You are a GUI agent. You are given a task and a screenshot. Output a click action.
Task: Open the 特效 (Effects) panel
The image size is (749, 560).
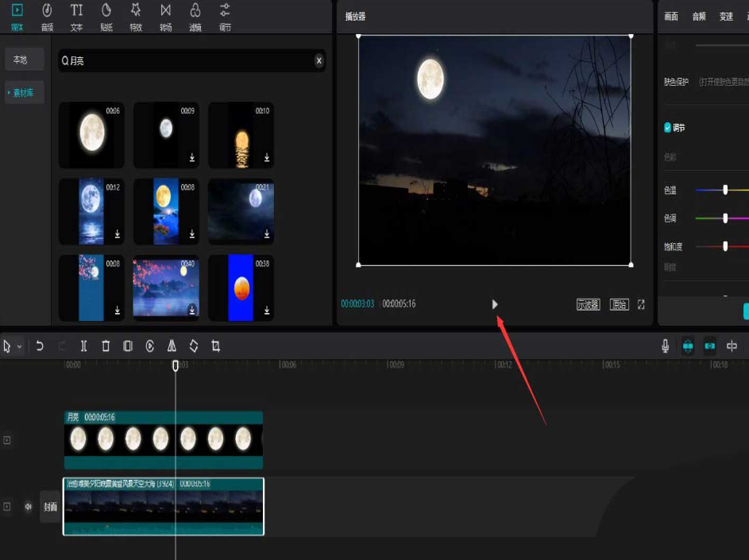click(x=136, y=16)
